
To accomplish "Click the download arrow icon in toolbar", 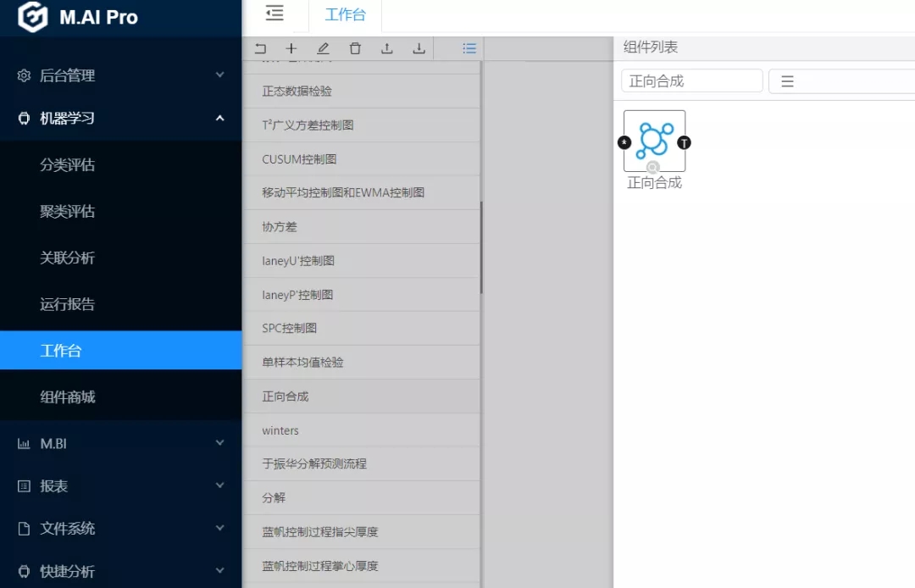I will [x=419, y=49].
